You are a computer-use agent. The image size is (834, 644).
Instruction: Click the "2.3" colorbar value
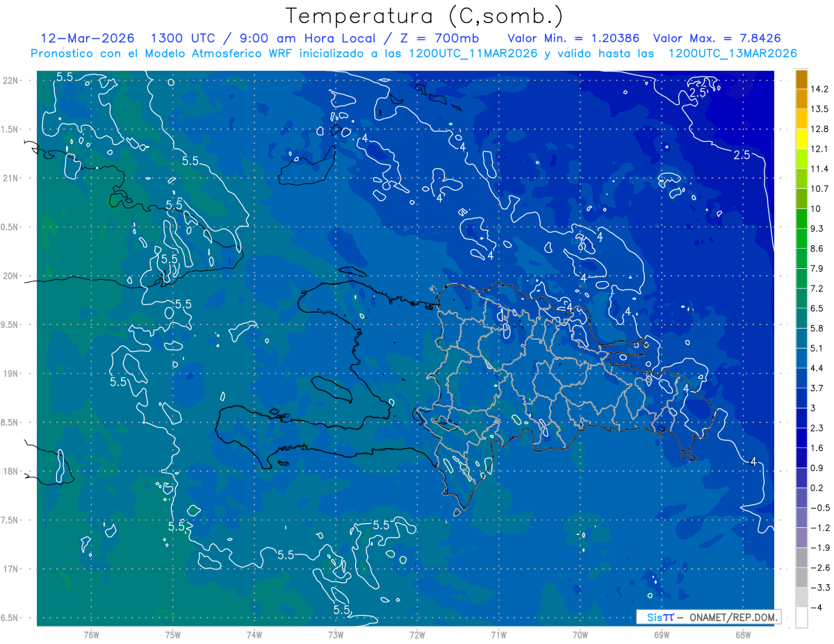pyautogui.click(x=817, y=428)
